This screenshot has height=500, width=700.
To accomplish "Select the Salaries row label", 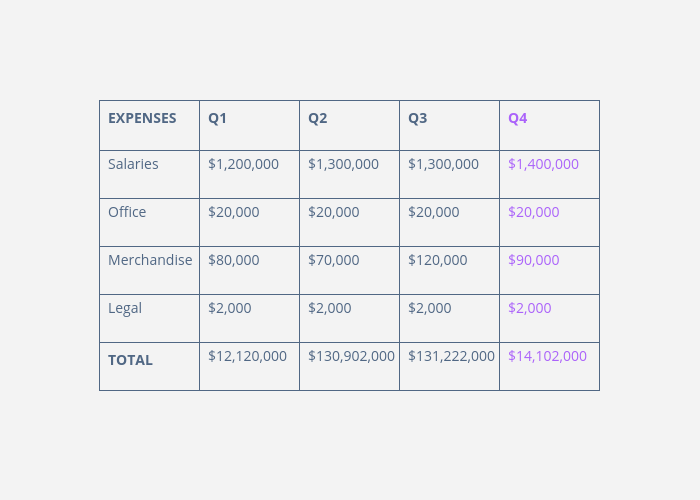I will coord(133,164).
